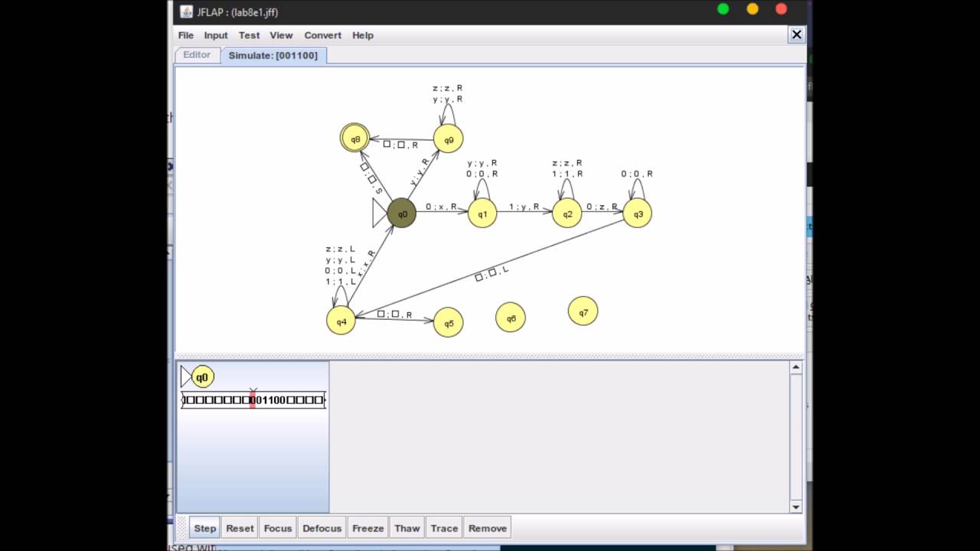Image resolution: width=980 pixels, height=551 pixels.
Task: Select state q6 in the diagram
Action: tap(511, 318)
